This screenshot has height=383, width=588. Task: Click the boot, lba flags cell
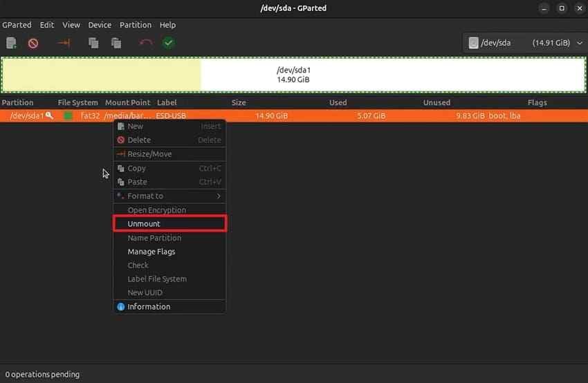pyautogui.click(x=504, y=116)
